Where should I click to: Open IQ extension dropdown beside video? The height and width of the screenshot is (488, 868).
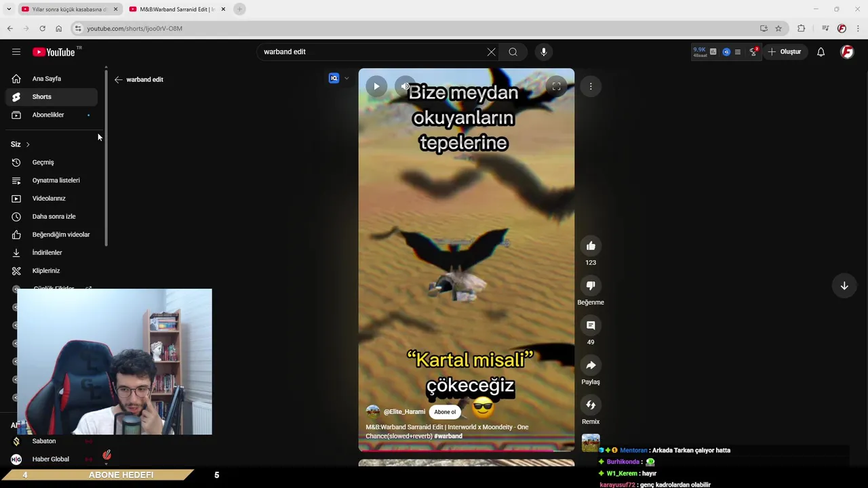coord(347,79)
